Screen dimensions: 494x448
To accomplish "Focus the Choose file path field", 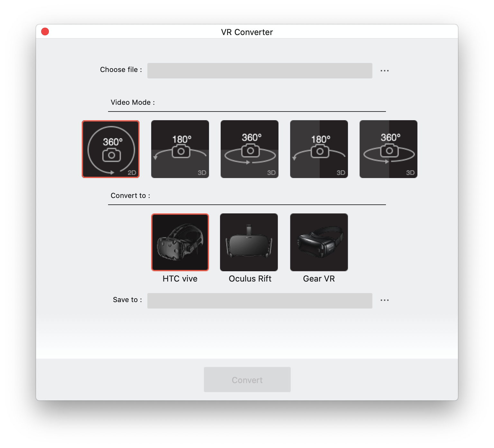I will (x=260, y=71).
